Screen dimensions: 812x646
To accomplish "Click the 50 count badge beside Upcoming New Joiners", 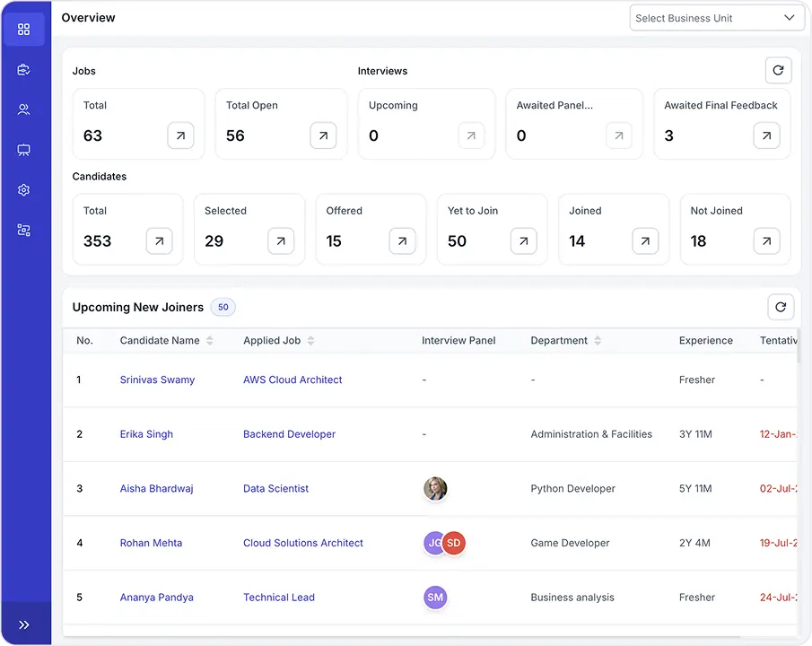I will click(x=223, y=307).
